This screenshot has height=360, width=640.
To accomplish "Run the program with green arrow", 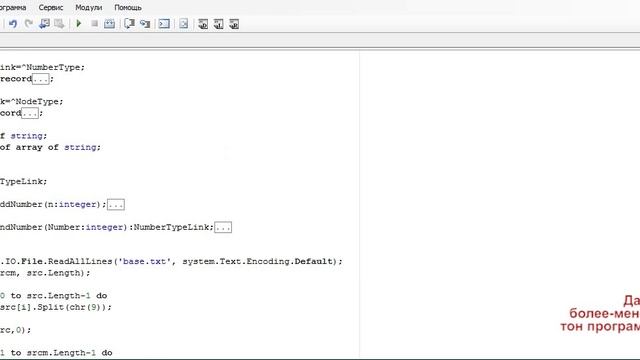I will tap(79, 24).
